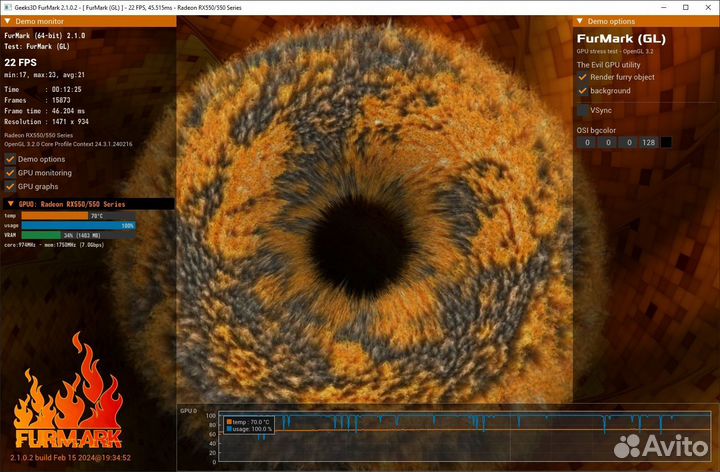Screen dimensions: 720x472
Task: Select the OSI bgcolor red value field
Action: [587, 142]
